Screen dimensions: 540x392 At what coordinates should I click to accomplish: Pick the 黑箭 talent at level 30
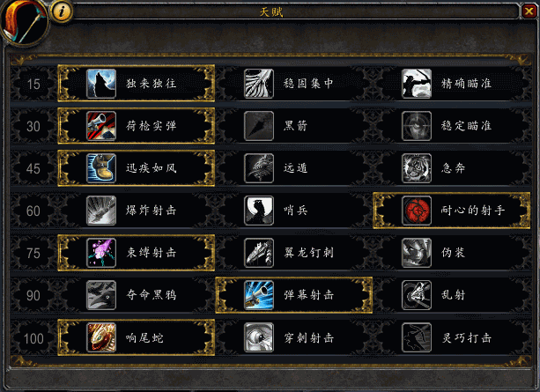pyautogui.click(x=293, y=126)
